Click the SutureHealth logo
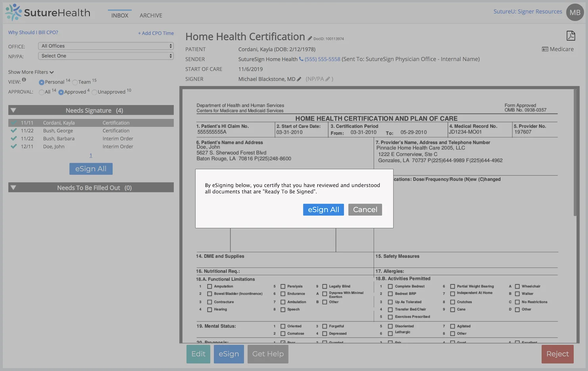Viewport: 588px width, 371px height. pyautogui.click(x=48, y=13)
